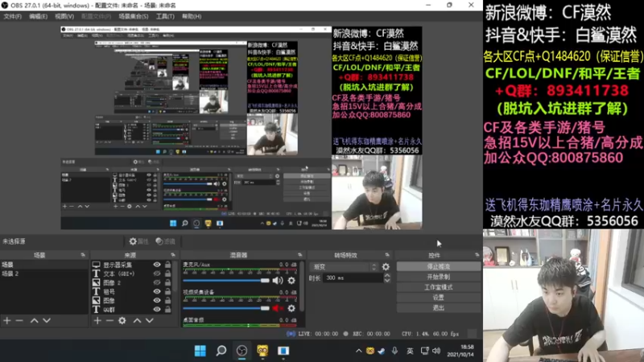
Task: Open the 帮助(H) menu
Action: pos(192,16)
